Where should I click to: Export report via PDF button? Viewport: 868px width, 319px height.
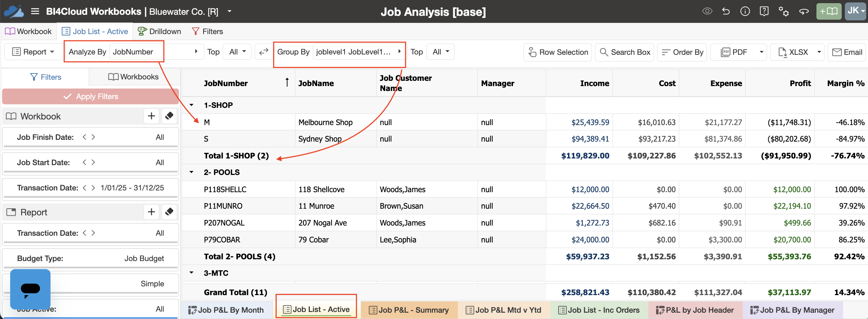pos(733,52)
